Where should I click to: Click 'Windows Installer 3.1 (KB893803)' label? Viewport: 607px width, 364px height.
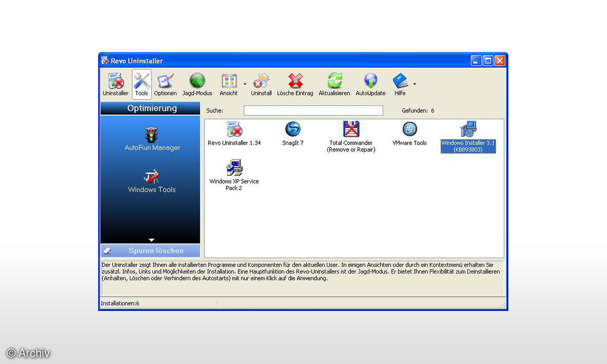point(468,147)
